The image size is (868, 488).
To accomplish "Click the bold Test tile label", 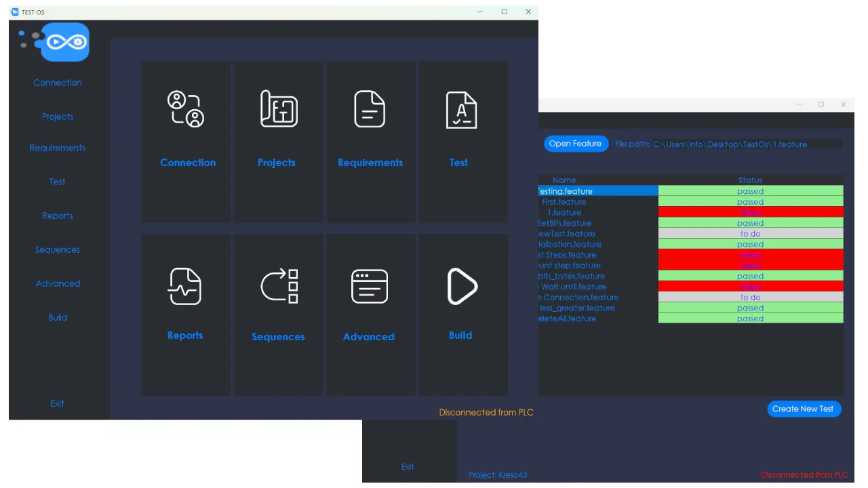I will pos(458,163).
